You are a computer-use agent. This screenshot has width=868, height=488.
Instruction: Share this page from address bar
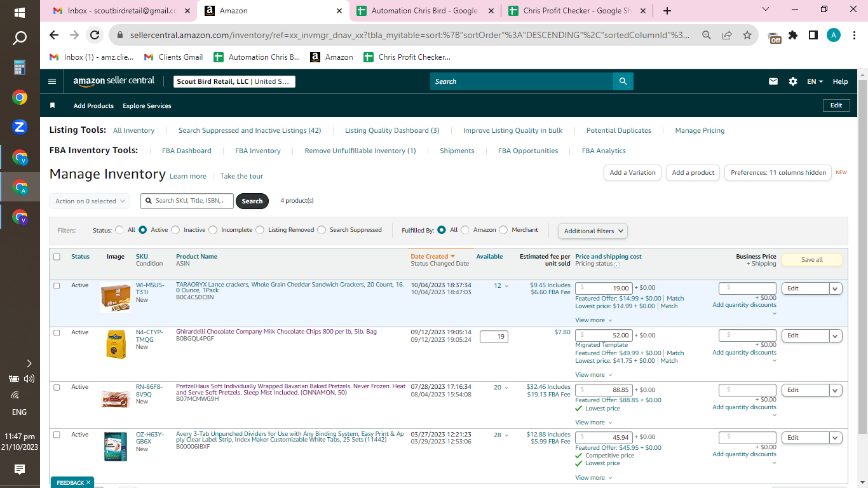727,36
